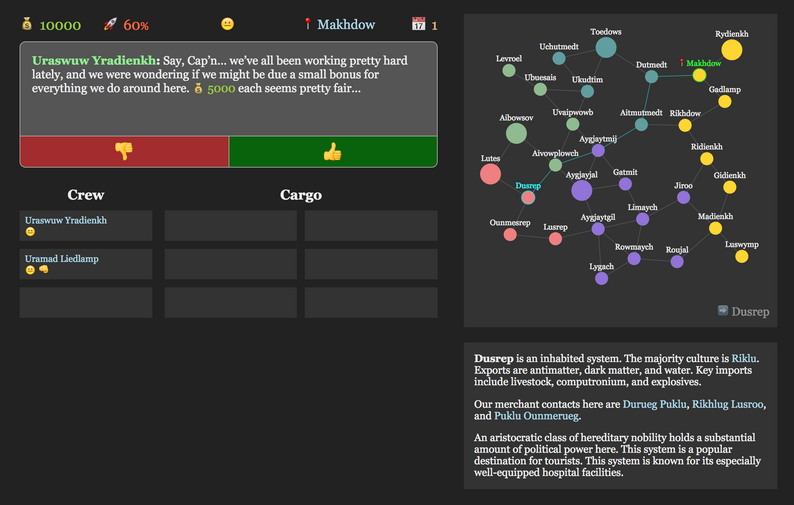Select the Lutes star system node

point(490,174)
